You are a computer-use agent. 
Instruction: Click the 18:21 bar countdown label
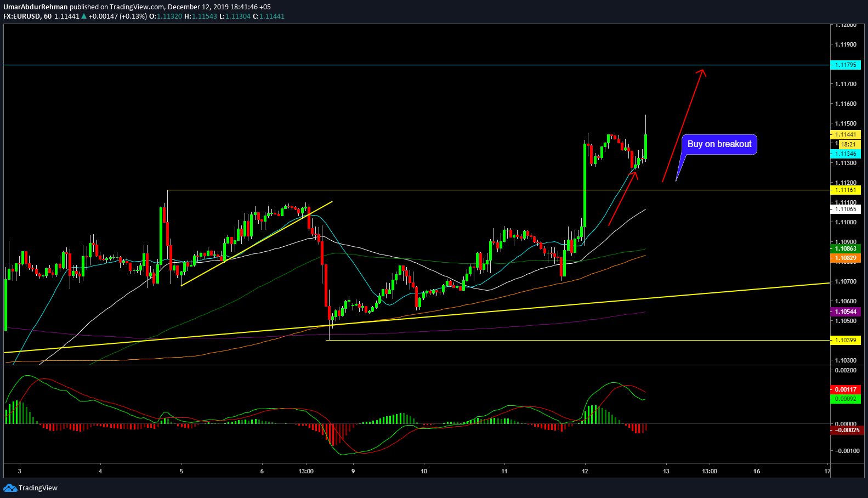pos(848,144)
